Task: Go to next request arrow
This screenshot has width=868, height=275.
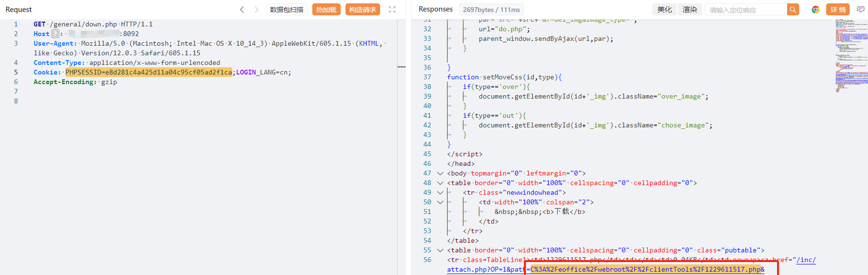Action: click(x=256, y=9)
